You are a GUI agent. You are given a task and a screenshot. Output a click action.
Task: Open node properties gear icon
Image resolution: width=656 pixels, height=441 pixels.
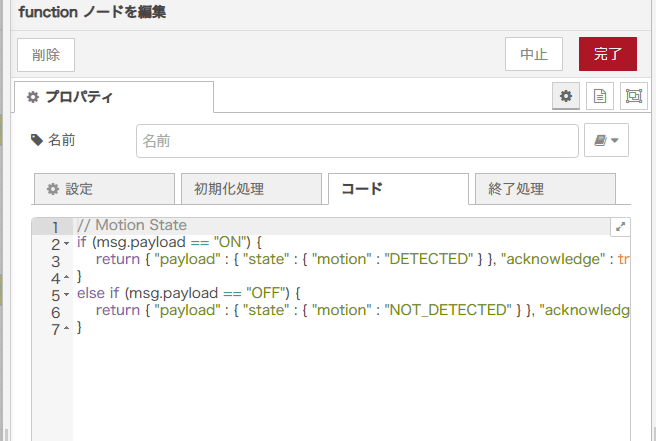click(x=566, y=96)
